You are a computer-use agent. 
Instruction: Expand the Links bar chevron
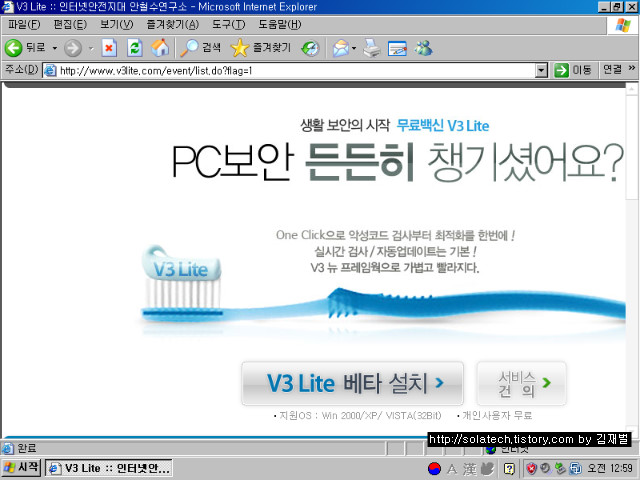point(632,68)
